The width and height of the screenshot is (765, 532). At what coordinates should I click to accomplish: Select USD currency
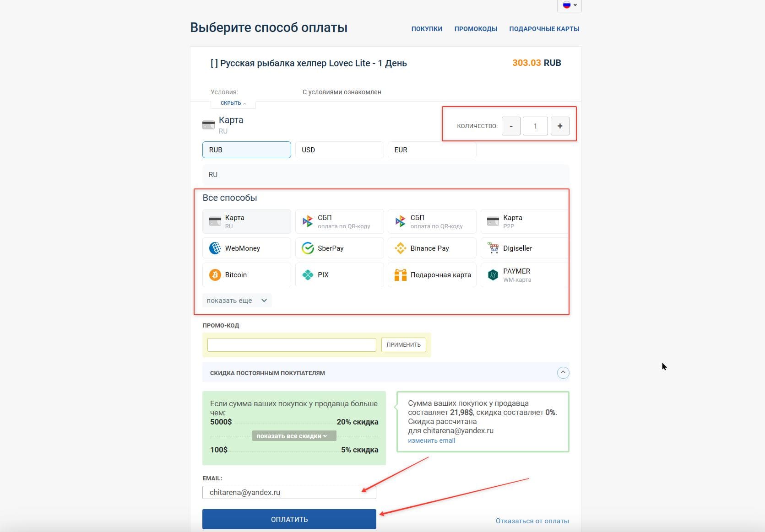339,150
